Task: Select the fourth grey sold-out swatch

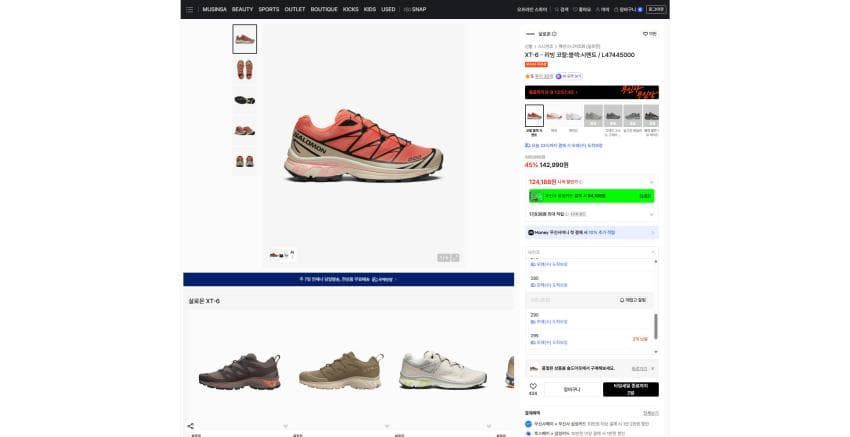Action: click(x=593, y=116)
